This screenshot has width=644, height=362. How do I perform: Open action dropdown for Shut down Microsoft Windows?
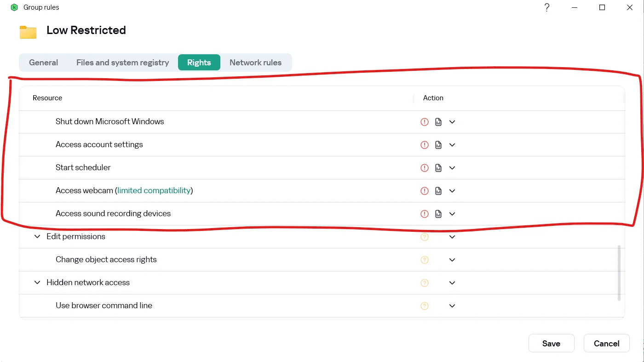pos(452,122)
